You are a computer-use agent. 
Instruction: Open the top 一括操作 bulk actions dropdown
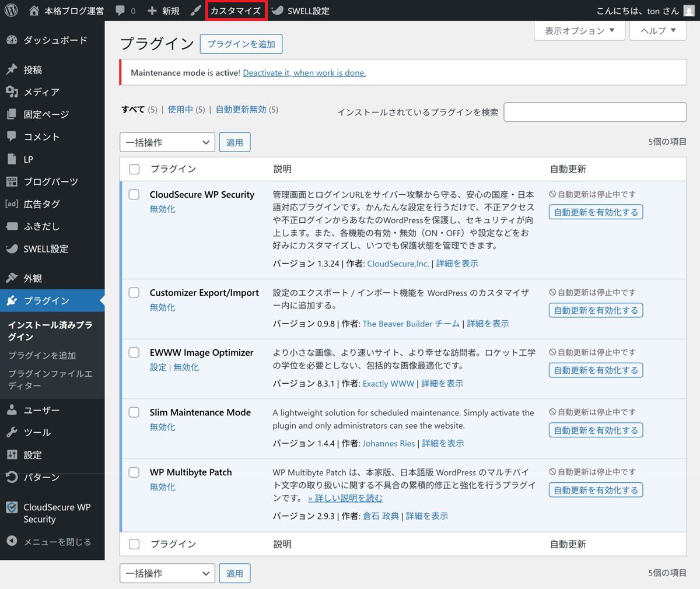[167, 142]
